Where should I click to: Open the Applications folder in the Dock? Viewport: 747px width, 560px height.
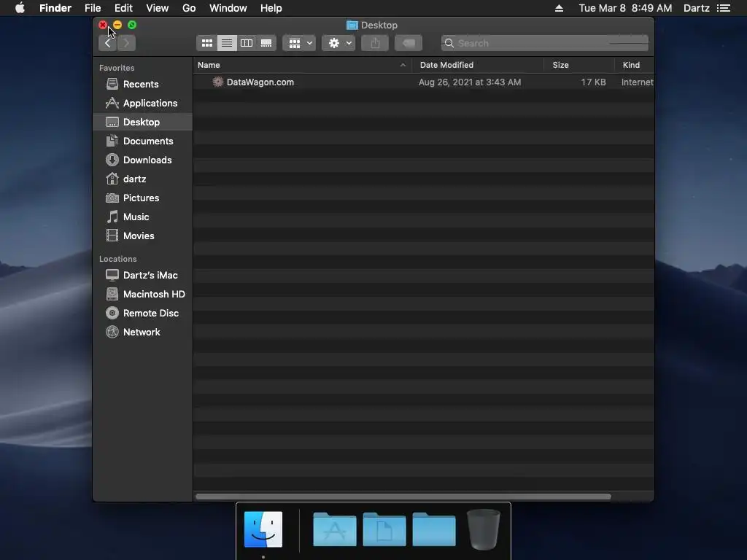coord(334,529)
